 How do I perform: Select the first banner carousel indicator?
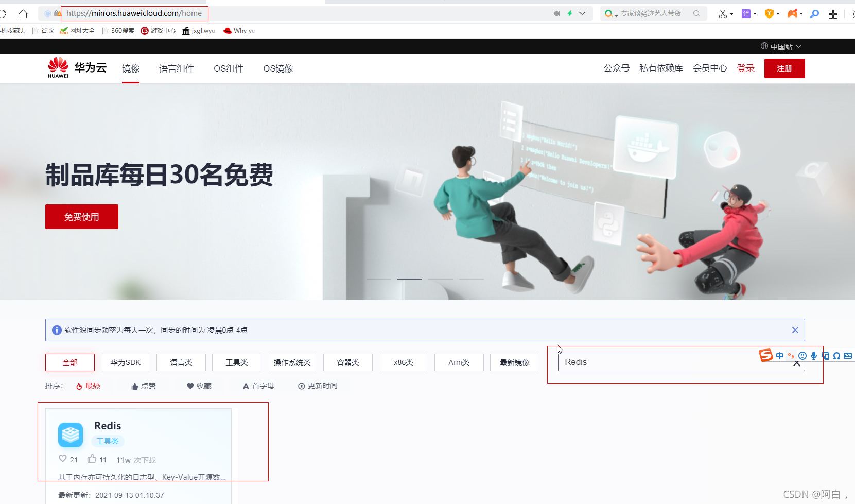click(x=379, y=279)
